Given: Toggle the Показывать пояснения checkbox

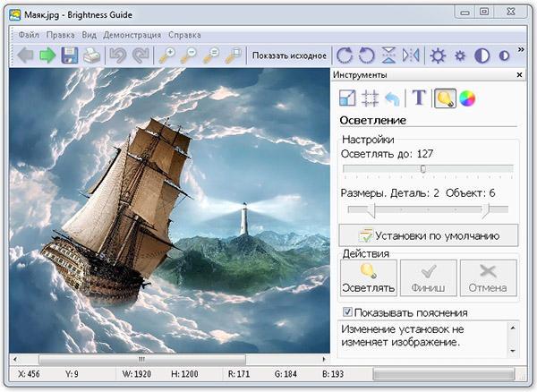Looking at the screenshot, I should [x=348, y=312].
